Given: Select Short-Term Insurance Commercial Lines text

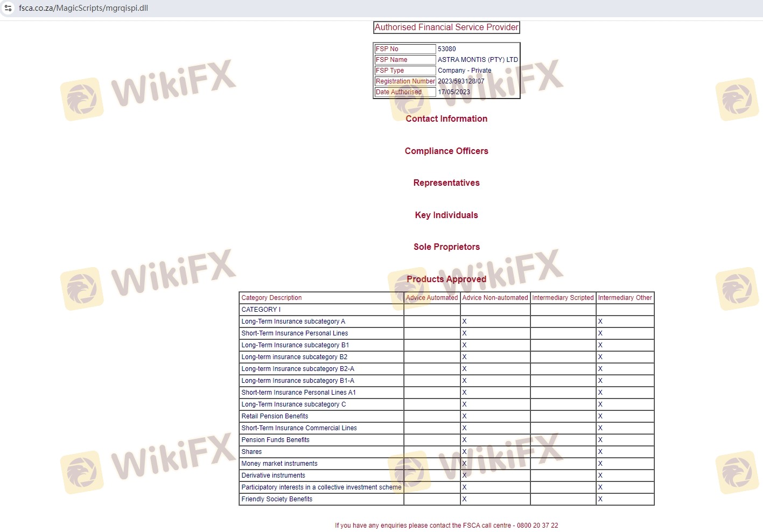Looking at the screenshot, I should coord(299,428).
